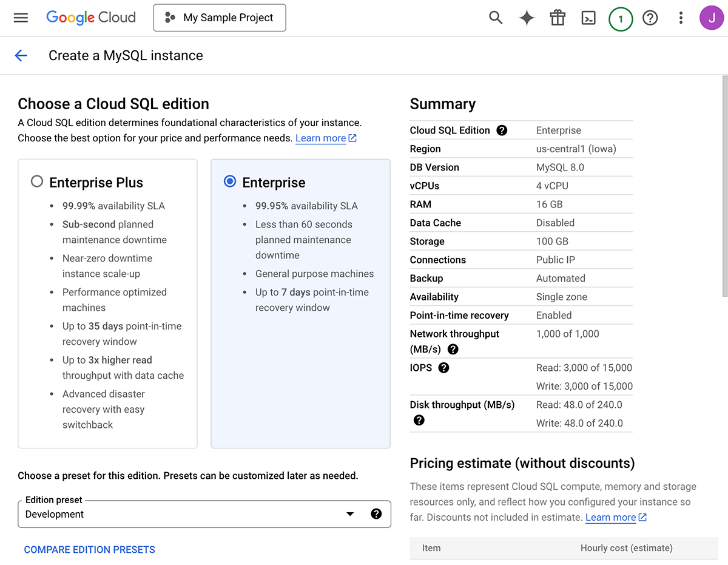Click the purple J account avatar
Image resolution: width=728 pixels, height=565 pixels.
coord(712,18)
